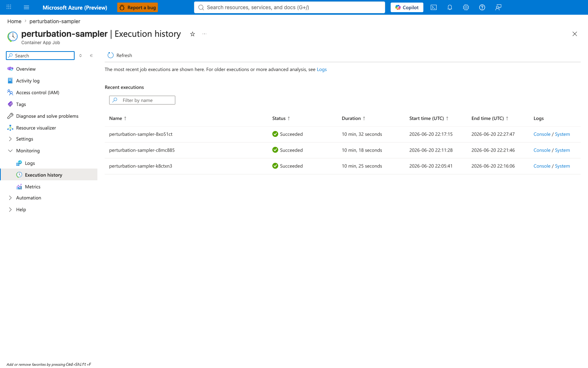Open Tags in sidebar
This screenshot has width=588, height=368.
tap(21, 104)
